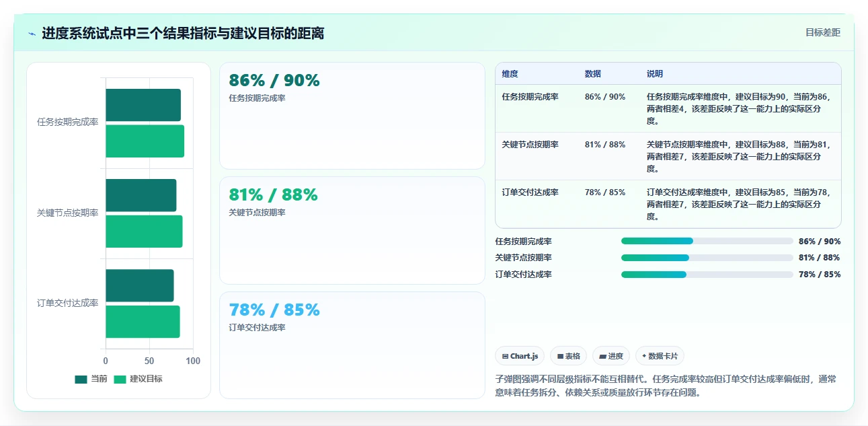Click the 任务按期完成率 progress bar
This screenshot has width=868, height=426.
pyautogui.click(x=707, y=241)
